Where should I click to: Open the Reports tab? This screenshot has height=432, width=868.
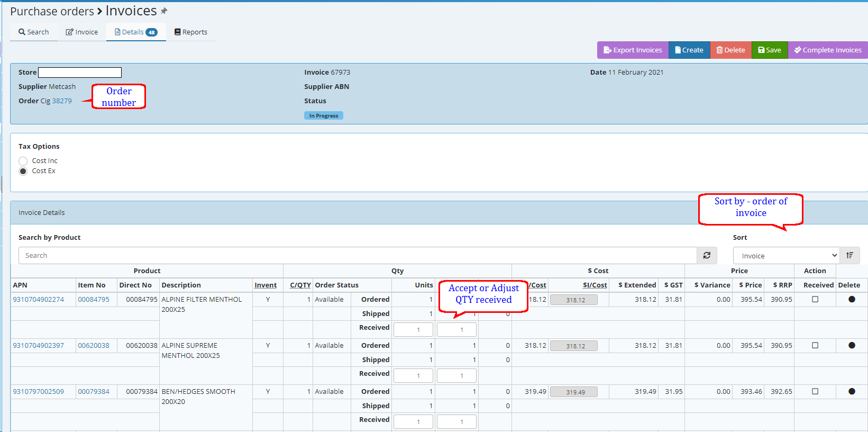(191, 32)
